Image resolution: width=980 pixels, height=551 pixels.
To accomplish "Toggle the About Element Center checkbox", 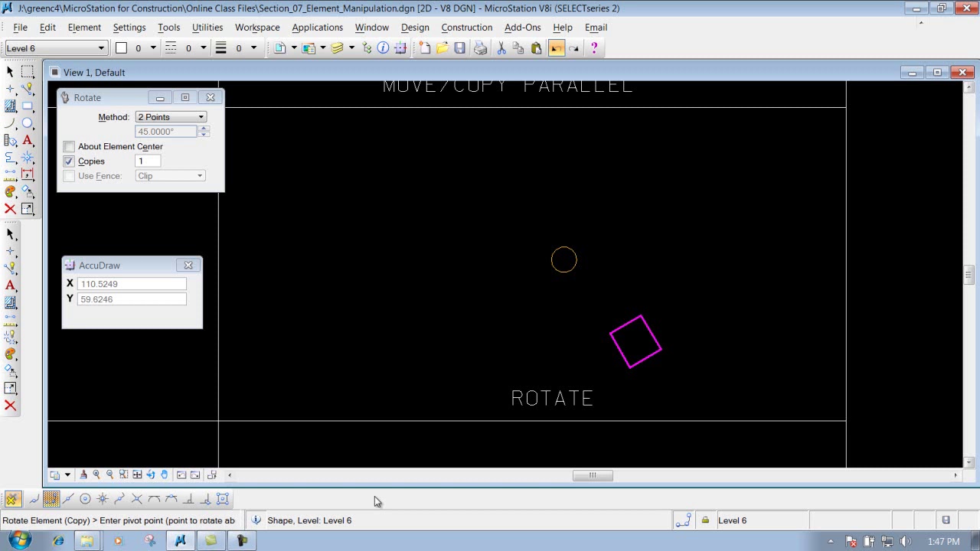I will point(70,146).
